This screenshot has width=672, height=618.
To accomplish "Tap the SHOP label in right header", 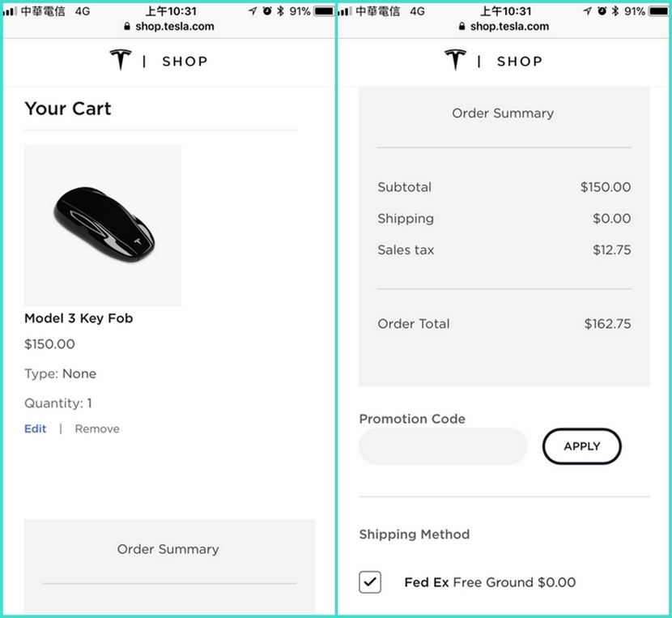I will click(x=520, y=61).
